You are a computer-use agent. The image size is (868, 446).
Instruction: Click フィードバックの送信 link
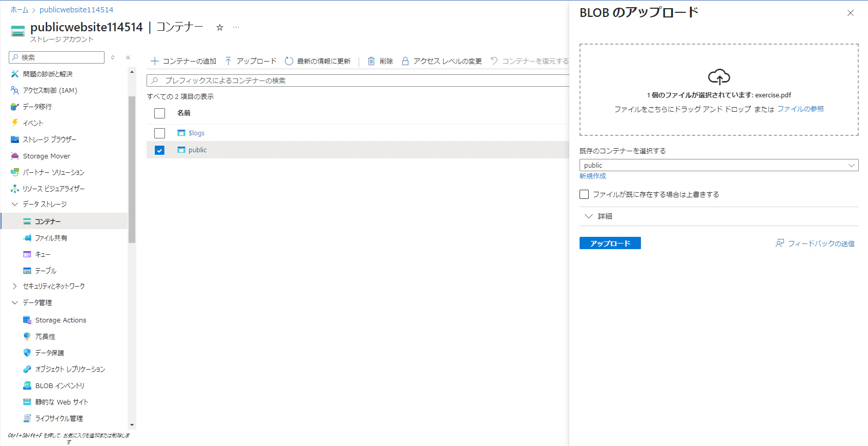[x=815, y=244]
